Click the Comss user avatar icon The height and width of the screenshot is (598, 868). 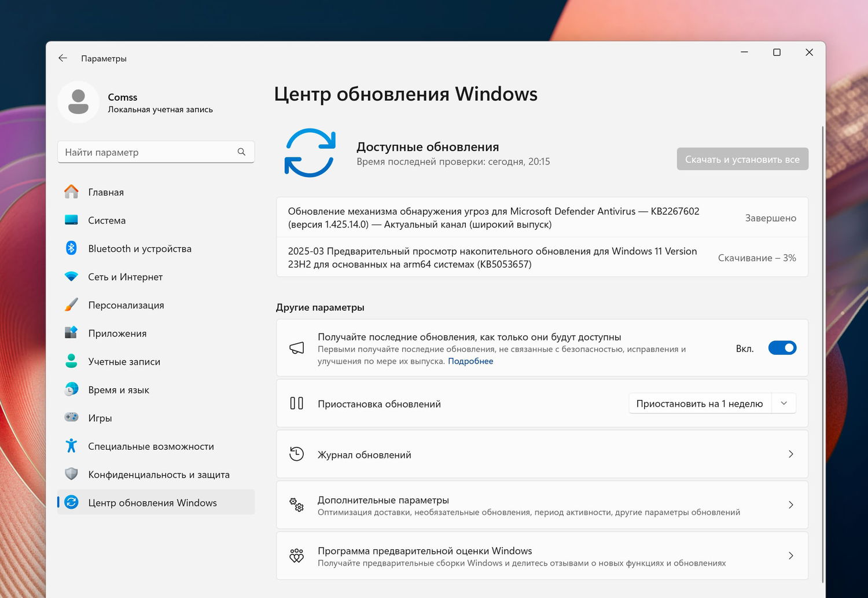(x=78, y=102)
